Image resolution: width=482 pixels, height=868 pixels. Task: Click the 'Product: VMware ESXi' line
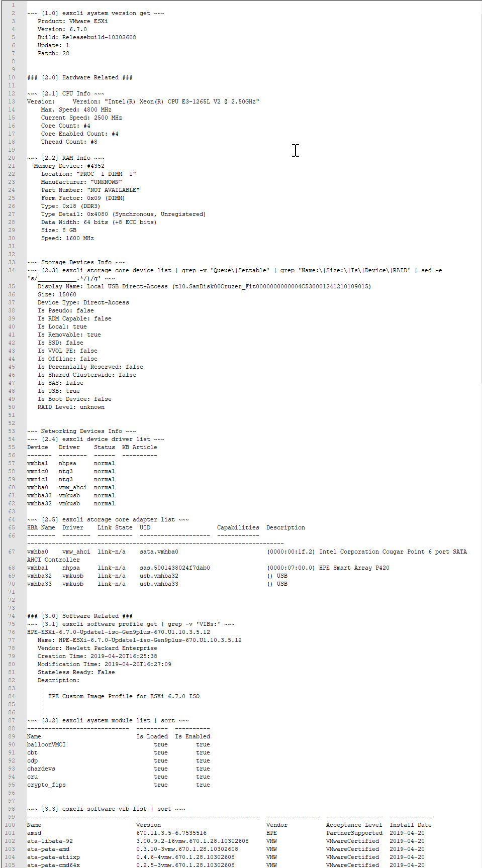[x=72, y=21]
